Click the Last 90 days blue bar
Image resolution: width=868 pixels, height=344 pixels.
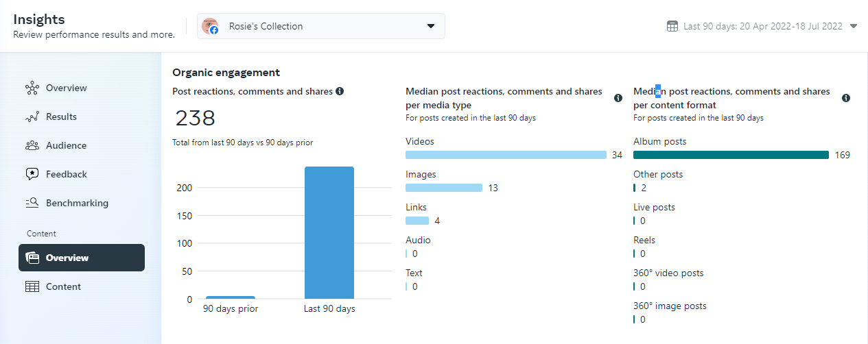pyautogui.click(x=329, y=233)
